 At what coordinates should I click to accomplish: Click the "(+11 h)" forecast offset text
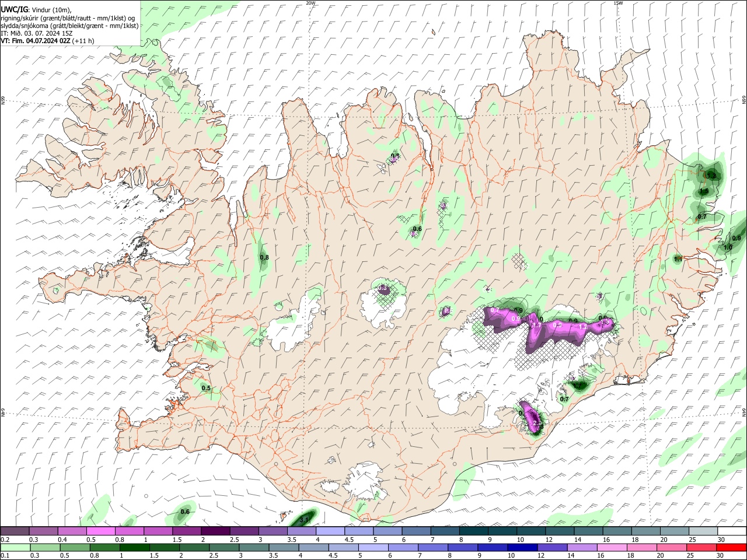(84, 41)
